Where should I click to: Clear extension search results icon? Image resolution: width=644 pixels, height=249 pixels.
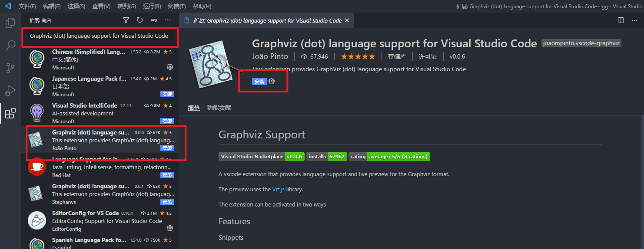(154, 20)
